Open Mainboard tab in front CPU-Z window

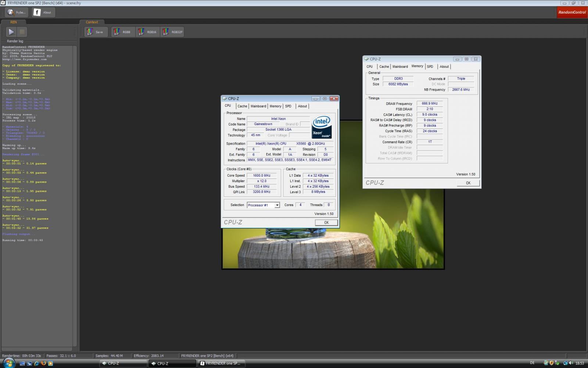point(258,106)
